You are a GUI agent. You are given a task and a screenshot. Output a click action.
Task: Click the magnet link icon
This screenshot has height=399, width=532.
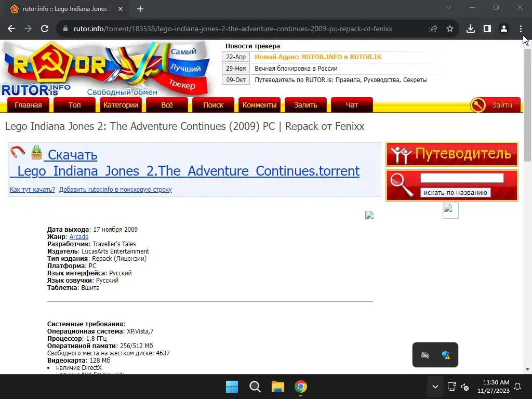pos(18,152)
